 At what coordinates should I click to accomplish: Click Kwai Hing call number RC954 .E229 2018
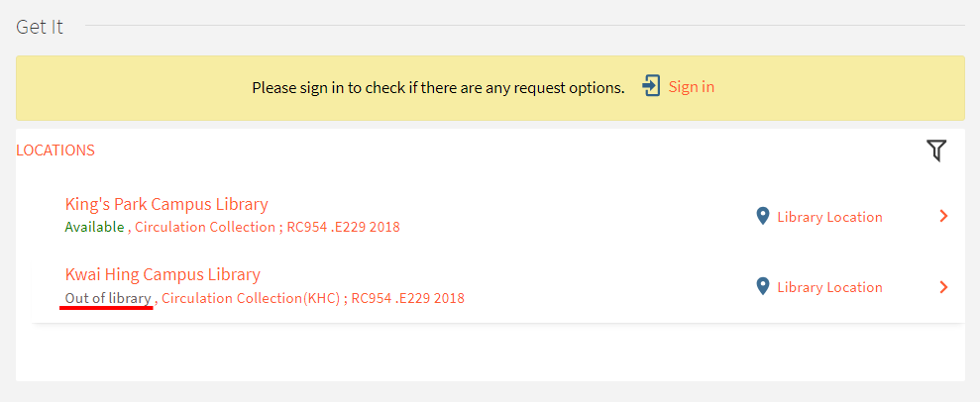[407, 298]
